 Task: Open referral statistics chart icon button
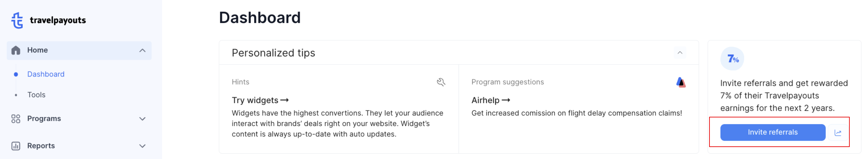pos(838,133)
